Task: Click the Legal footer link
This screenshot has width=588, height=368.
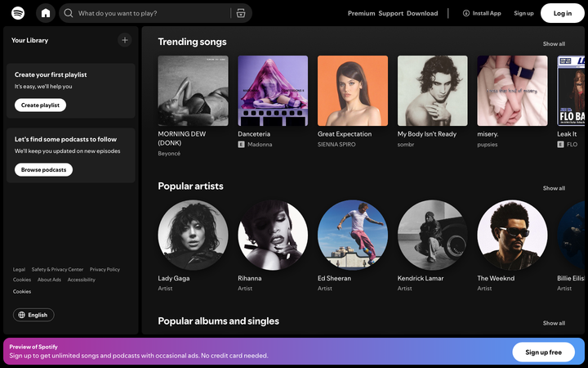Action: tap(19, 269)
